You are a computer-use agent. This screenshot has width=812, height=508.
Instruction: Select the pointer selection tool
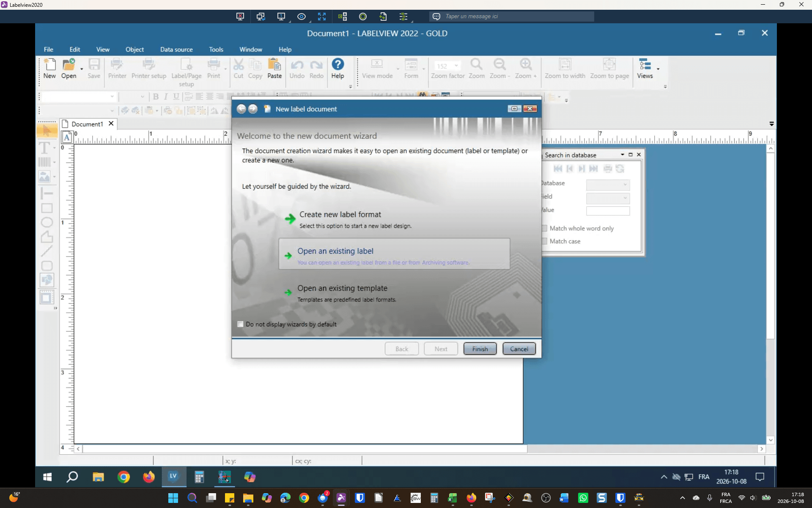click(x=47, y=130)
